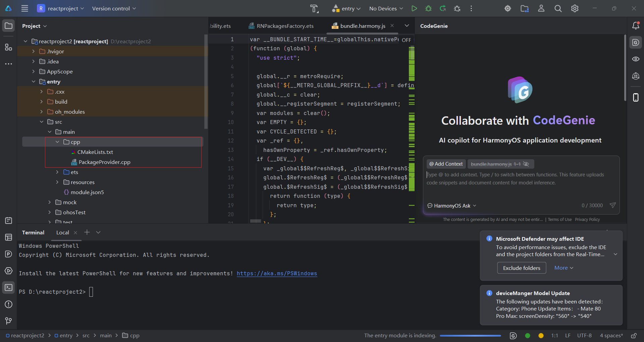Open the entry run configuration dropdown
Image resolution: width=644 pixels, height=342 pixels.
point(346,8)
